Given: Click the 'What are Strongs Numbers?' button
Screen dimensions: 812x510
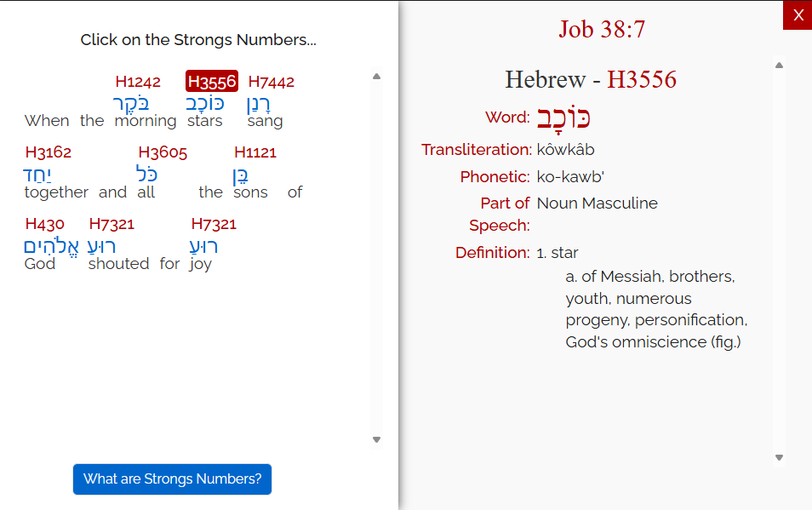Looking at the screenshot, I should tap(172, 478).
